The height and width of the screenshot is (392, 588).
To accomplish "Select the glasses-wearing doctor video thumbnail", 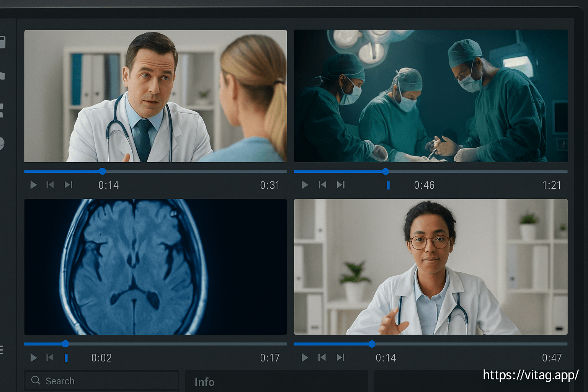I will point(431,267).
